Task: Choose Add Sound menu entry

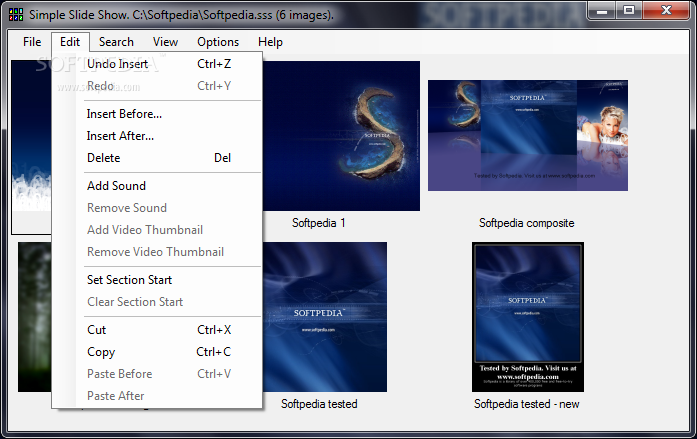Action: [x=157, y=186]
